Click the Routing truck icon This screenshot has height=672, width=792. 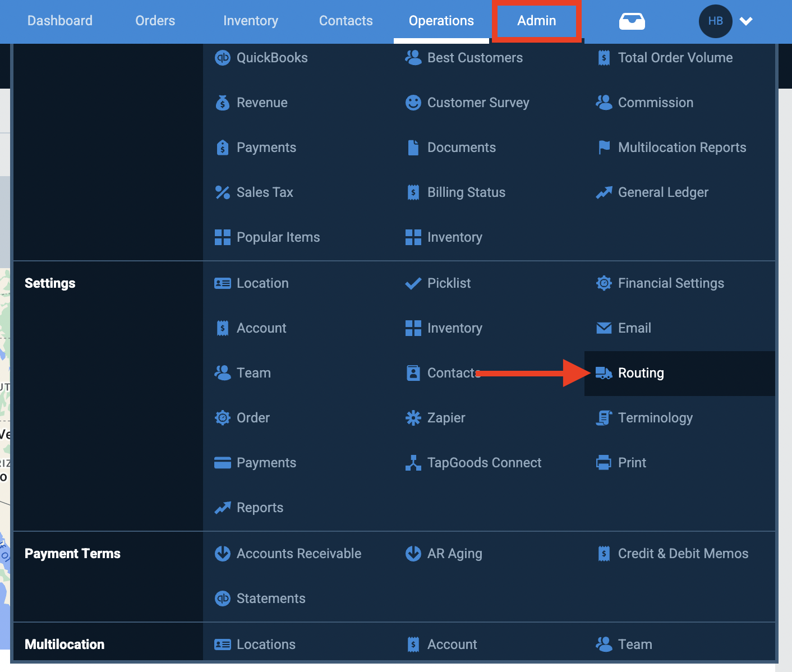pos(604,373)
